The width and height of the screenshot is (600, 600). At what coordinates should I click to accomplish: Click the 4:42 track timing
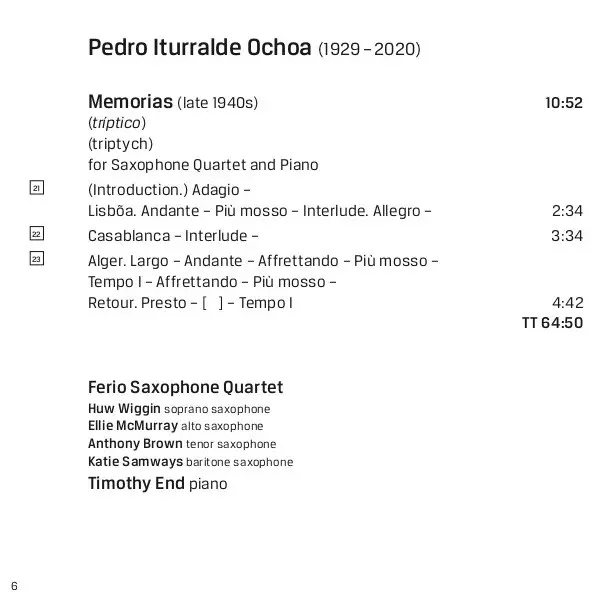pyautogui.click(x=566, y=303)
